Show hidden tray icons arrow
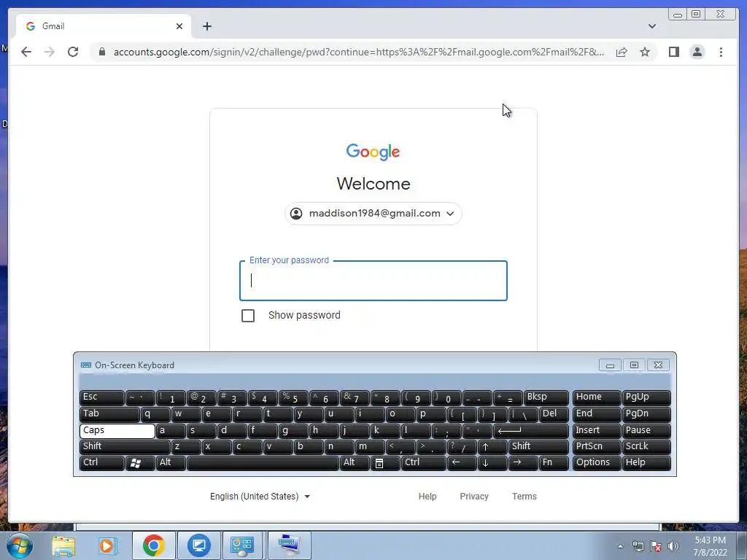The width and height of the screenshot is (747, 560). [620, 546]
